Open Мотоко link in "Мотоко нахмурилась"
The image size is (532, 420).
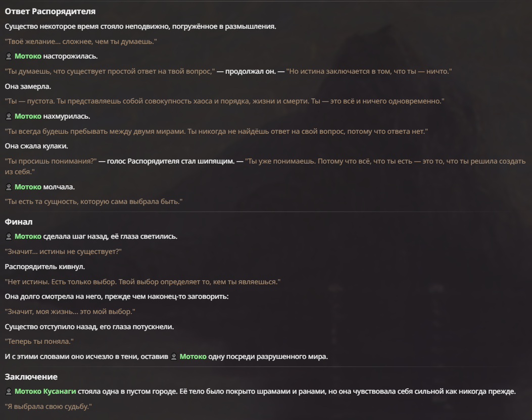tap(28, 116)
